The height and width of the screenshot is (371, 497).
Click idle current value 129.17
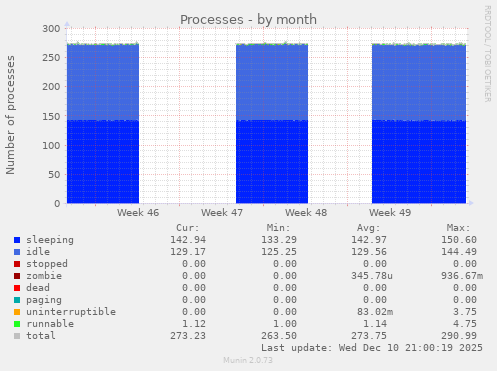click(188, 252)
